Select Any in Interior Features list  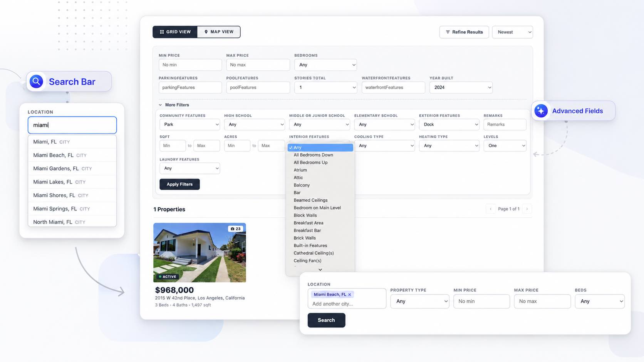(x=320, y=147)
